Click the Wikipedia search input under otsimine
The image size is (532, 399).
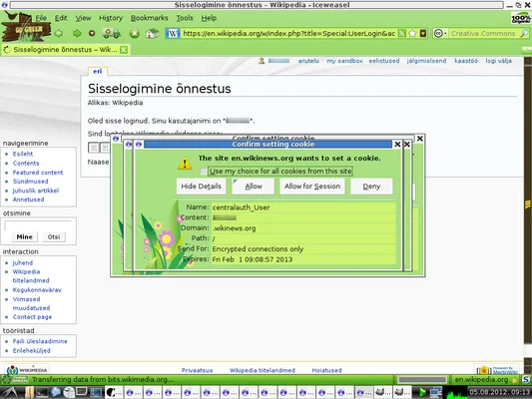(x=38, y=225)
